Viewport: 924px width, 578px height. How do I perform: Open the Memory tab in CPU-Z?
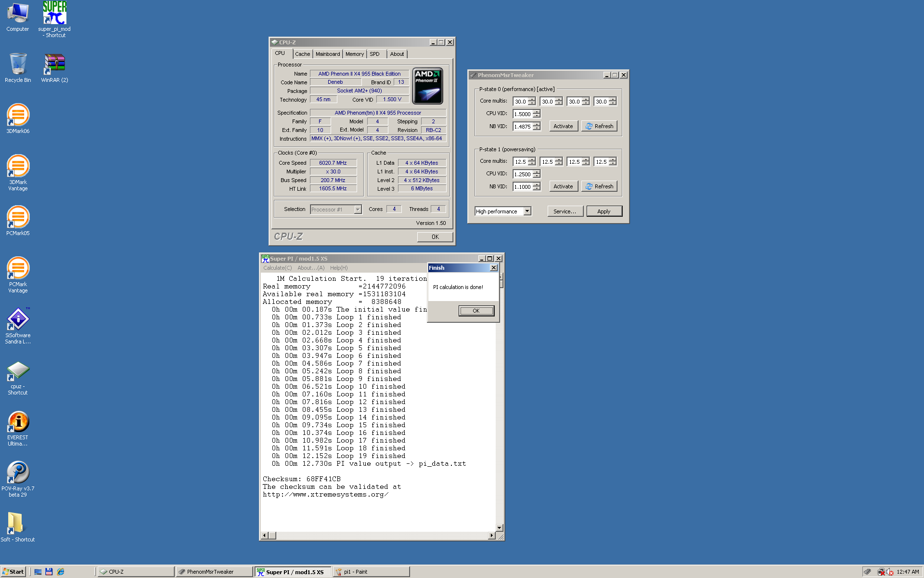click(355, 54)
